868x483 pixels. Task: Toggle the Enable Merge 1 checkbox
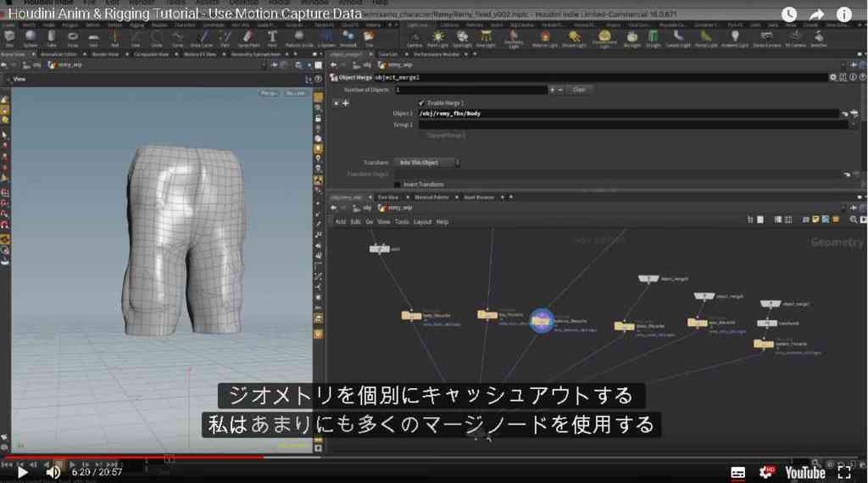pos(422,103)
